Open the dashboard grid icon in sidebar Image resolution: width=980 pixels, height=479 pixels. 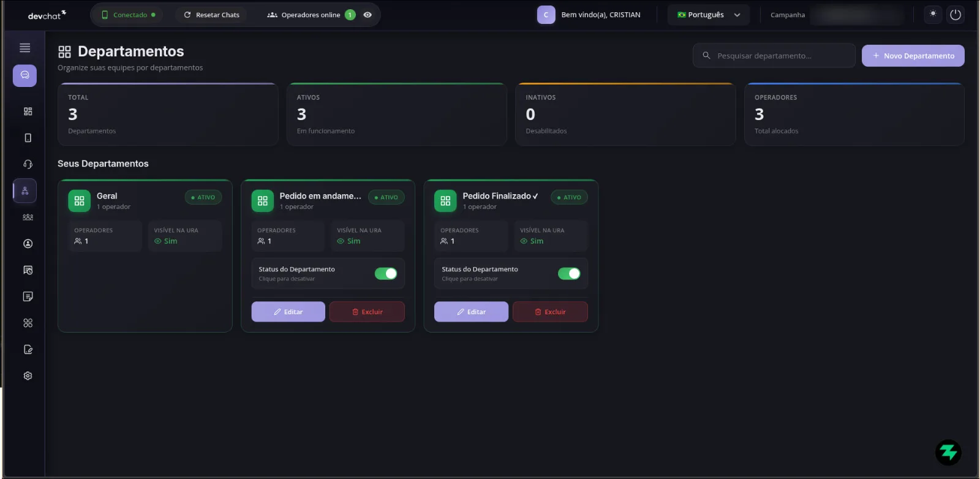point(28,111)
